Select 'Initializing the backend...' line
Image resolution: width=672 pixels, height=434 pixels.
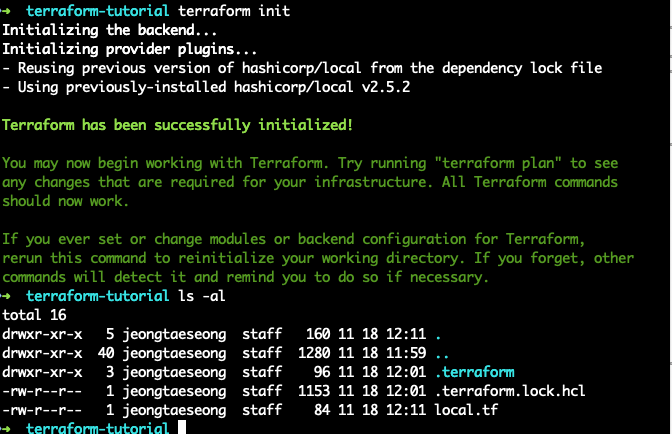click(x=110, y=30)
